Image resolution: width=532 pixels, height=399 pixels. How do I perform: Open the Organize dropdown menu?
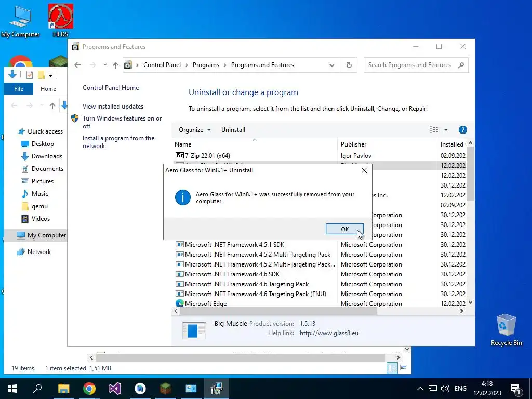click(195, 129)
